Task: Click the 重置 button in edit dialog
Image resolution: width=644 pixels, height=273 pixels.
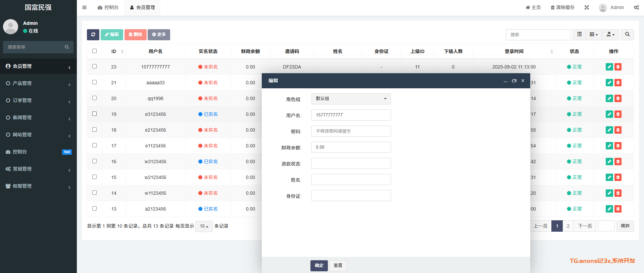Action: [x=338, y=266]
